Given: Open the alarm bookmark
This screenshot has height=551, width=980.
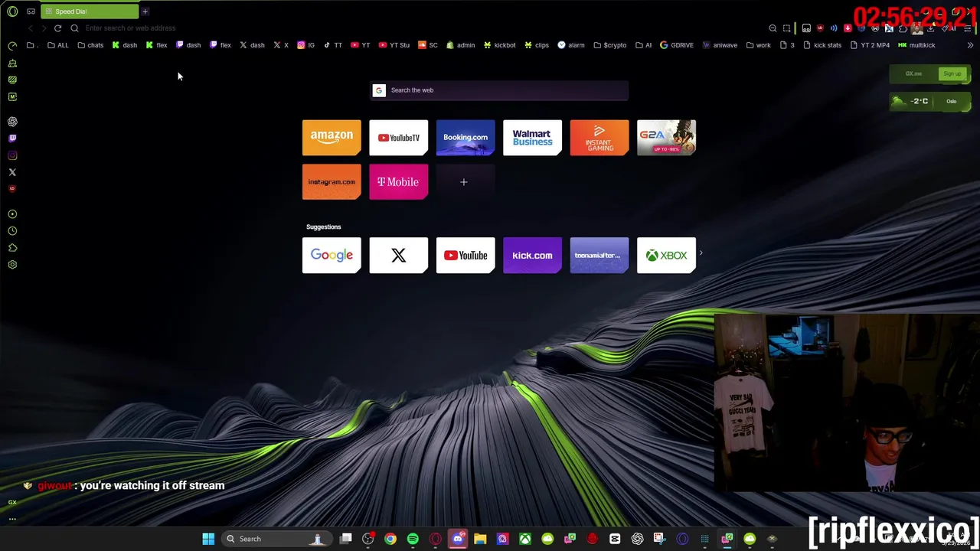Looking at the screenshot, I should tap(571, 45).
